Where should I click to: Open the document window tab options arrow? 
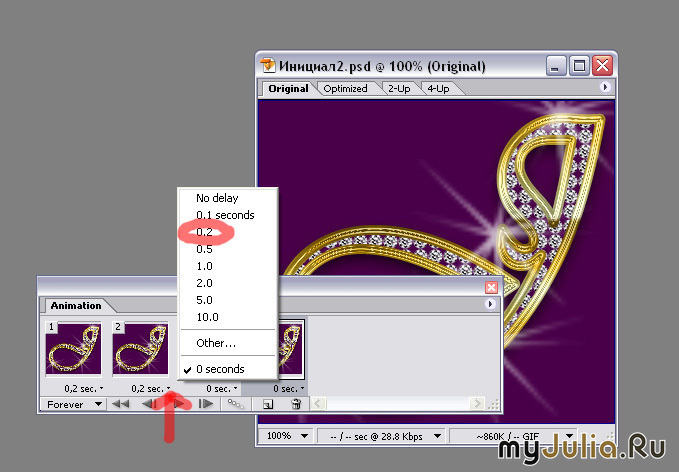pos(605,87)
